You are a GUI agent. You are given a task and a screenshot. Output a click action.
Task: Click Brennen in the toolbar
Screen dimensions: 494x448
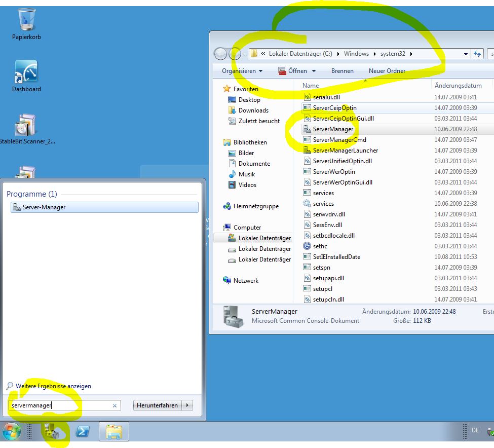342,71
